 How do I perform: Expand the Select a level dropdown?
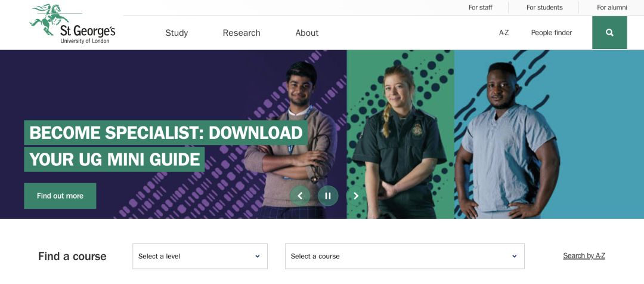pyautogui.click(x=200, y=257)
